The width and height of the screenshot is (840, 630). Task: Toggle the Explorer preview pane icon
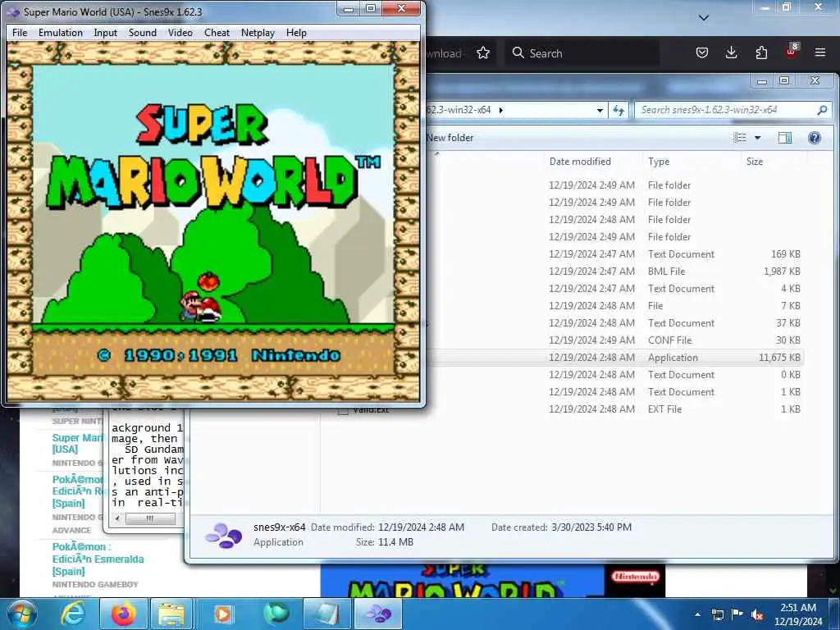coord(785,138)
